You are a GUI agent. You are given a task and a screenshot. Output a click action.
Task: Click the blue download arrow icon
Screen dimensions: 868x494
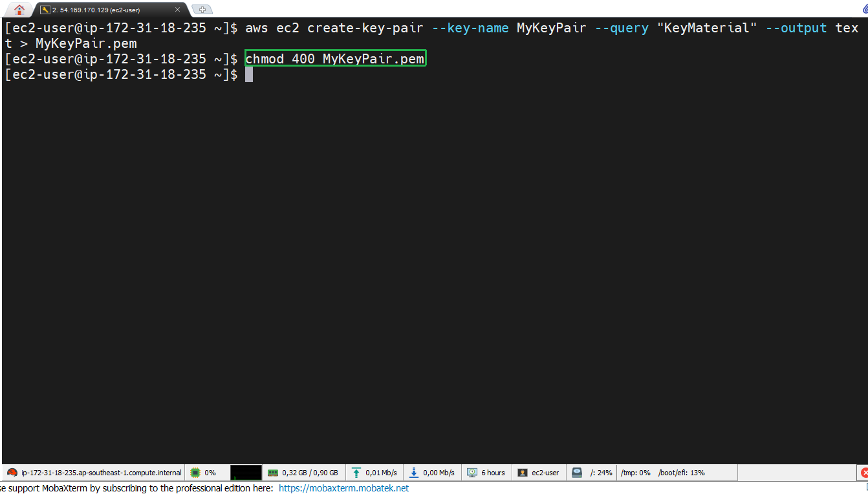(x=414, y=473)
